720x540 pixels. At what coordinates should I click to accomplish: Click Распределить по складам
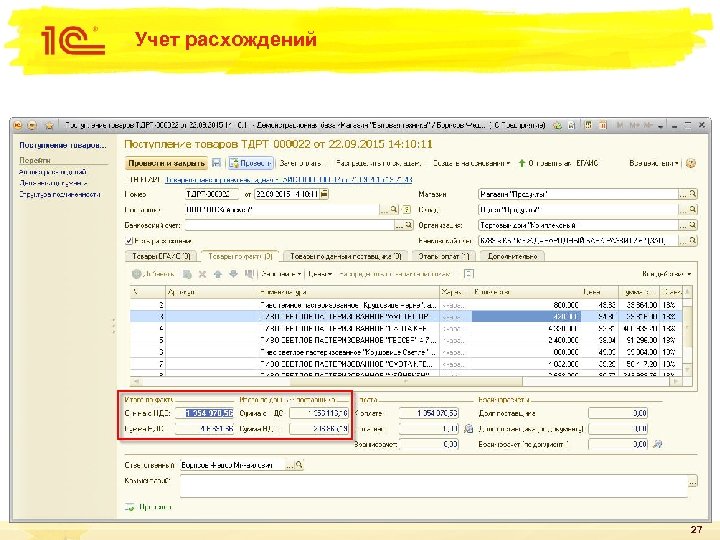378,163
